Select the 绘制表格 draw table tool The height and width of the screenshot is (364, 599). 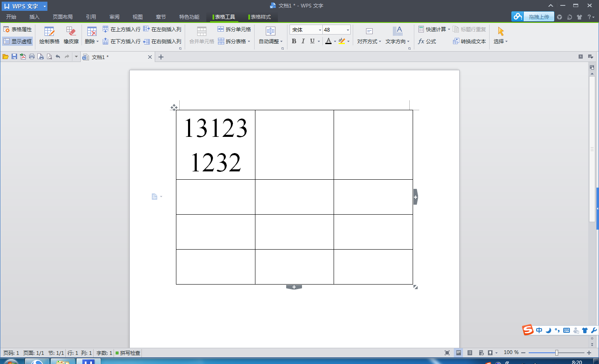[x=49, y=35]
